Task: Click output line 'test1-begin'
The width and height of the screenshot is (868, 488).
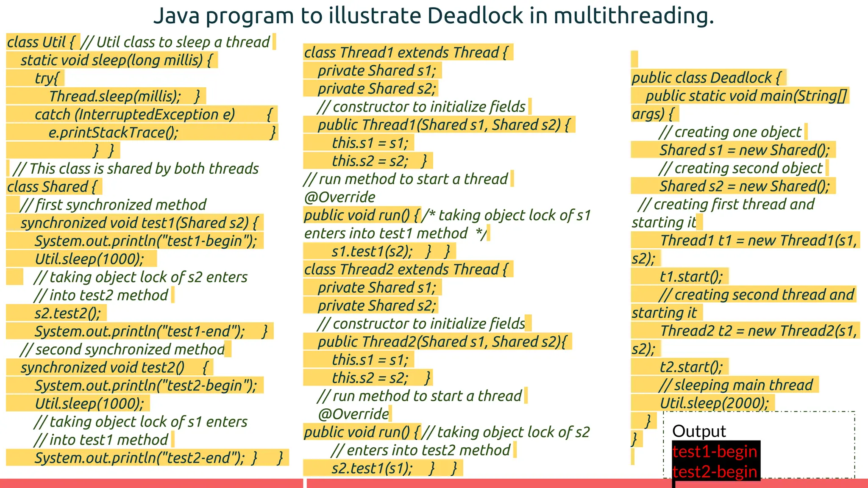Action: pos(715,451)
